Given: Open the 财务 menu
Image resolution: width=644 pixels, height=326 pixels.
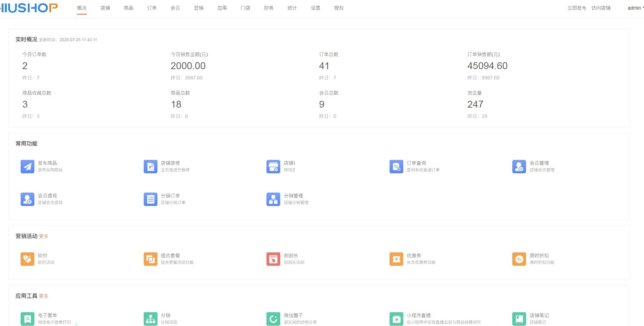Looking at the screenshot, I should [269, 8].
